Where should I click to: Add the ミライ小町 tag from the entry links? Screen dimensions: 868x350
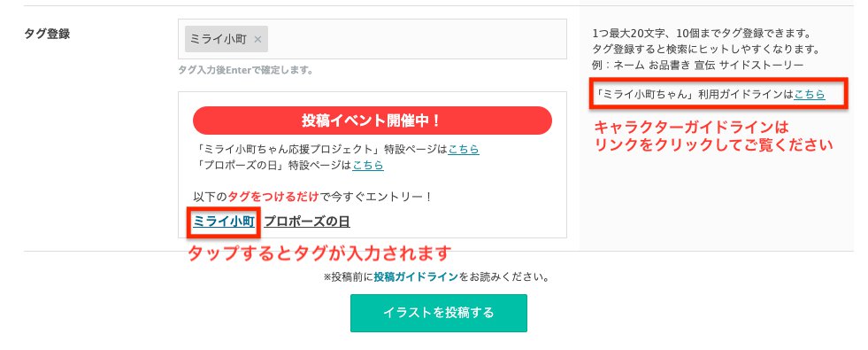click(x=224, y=222)
